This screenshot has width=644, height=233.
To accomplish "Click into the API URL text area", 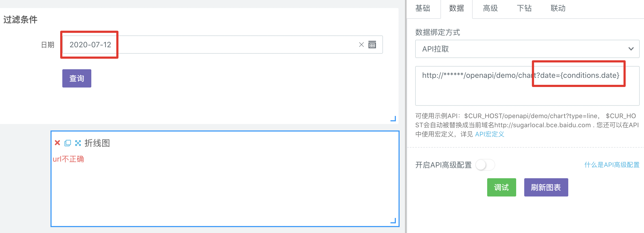I will pos(527,86).
